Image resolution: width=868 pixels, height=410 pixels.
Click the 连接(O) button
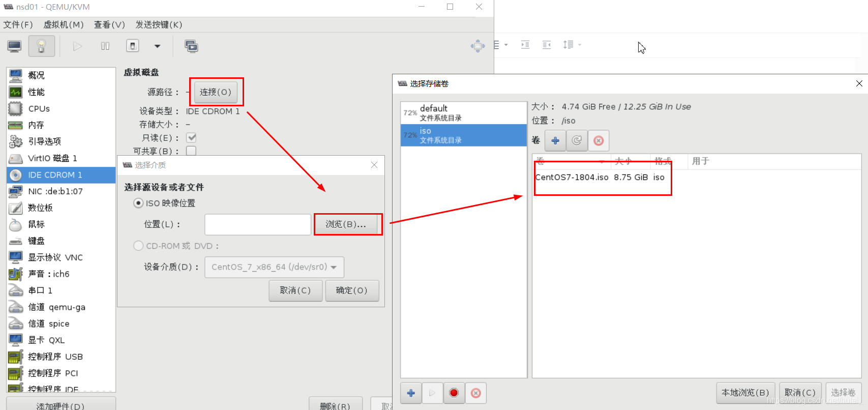click(216, 92)
